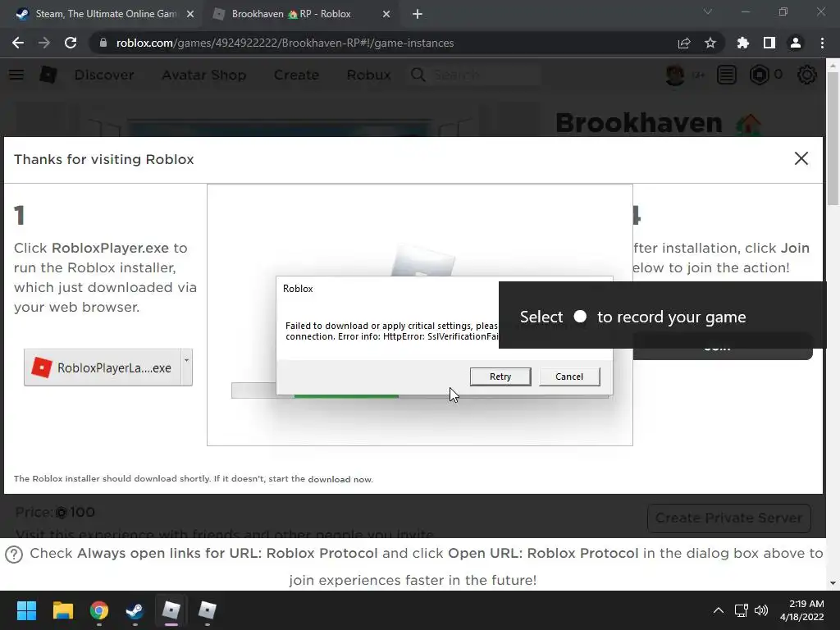
Task: Close the Brookhaven RP tab
Action: point(386,15)
